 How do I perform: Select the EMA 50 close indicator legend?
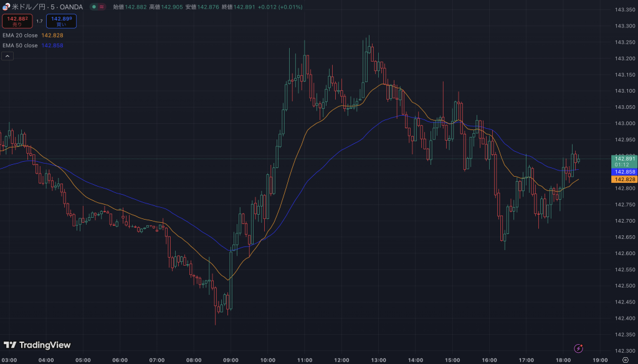coord(20,45)
